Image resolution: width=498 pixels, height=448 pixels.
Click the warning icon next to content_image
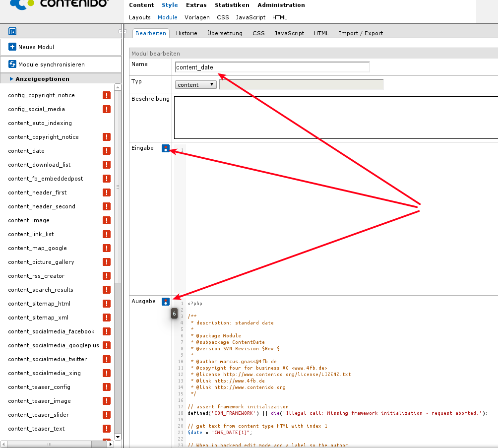coord(107,220)
